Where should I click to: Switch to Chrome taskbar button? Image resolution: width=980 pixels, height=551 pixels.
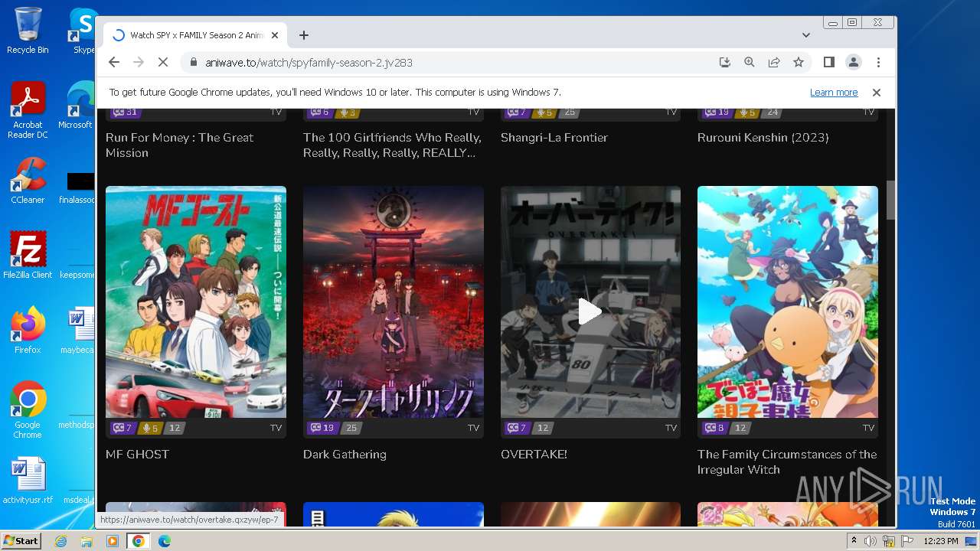pos(139,541)
